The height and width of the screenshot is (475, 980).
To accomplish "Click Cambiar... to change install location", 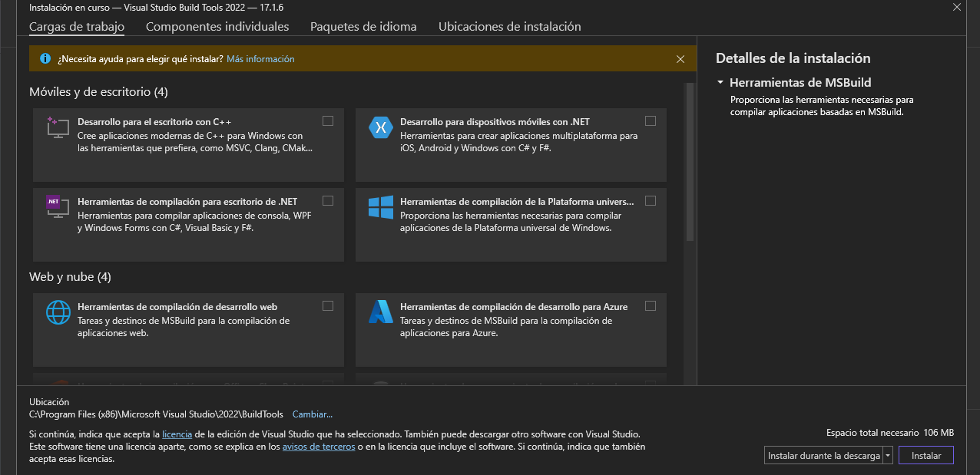I will pos(312,414).
